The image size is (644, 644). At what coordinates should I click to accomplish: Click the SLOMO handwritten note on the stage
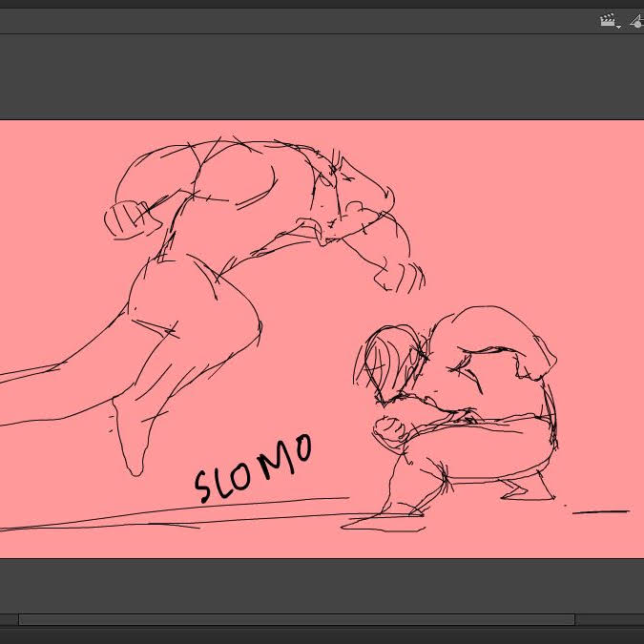click(253, 467)
